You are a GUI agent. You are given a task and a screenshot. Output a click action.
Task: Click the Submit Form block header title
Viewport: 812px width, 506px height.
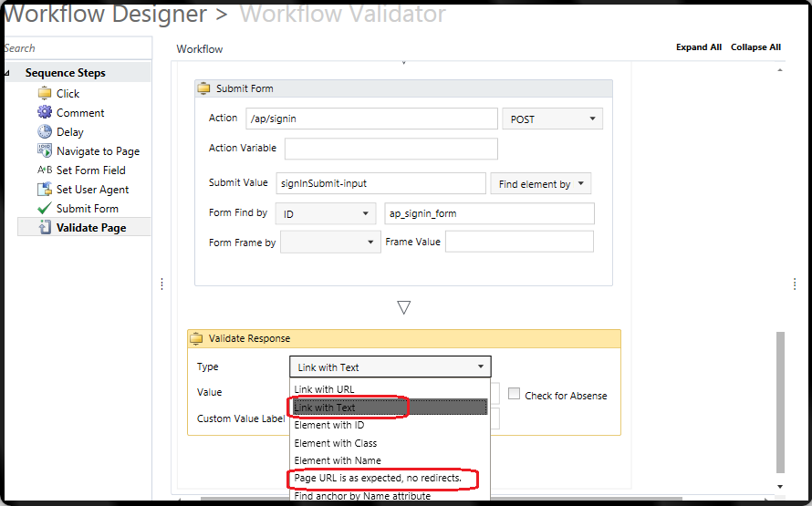(x=245, y=88)
